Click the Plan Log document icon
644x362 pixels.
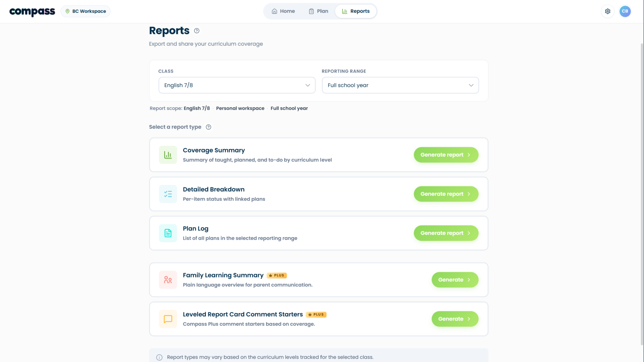(x=168, y=233)
